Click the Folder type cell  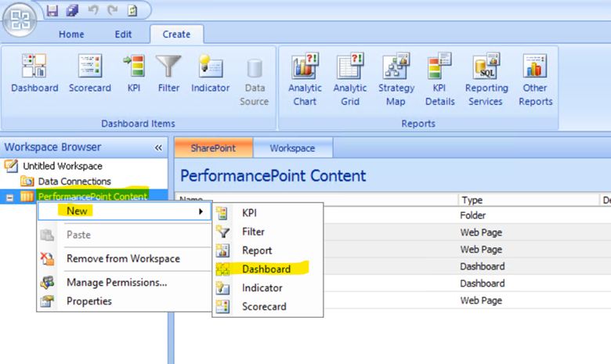click(x=472, y=215)
